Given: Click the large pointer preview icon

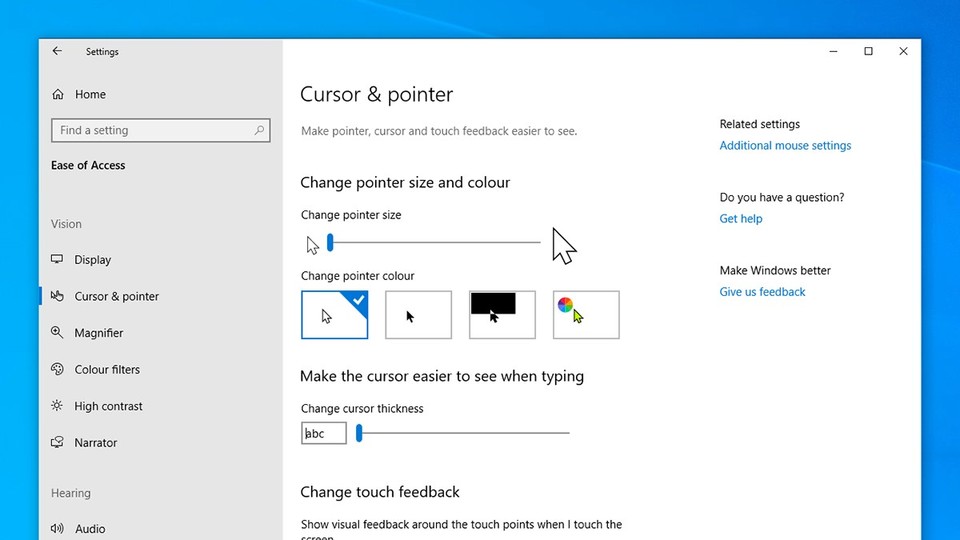Looking at the screenshot, I should (564, 246).
